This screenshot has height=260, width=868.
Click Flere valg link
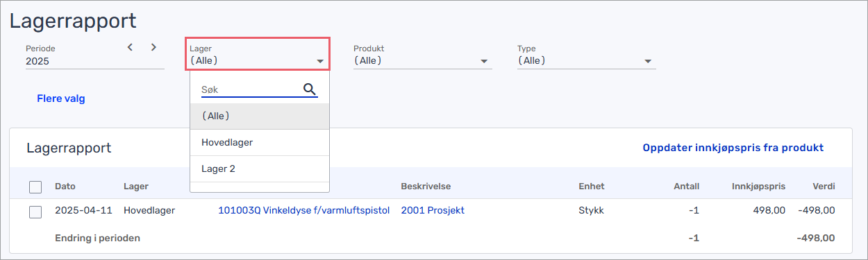click(x=61, y=98)
